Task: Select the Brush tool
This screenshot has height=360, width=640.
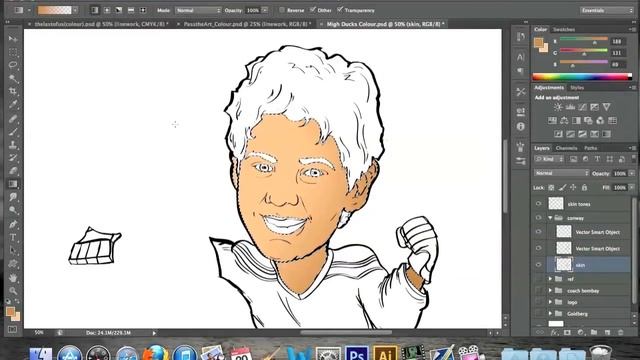Action: [13, 131]
